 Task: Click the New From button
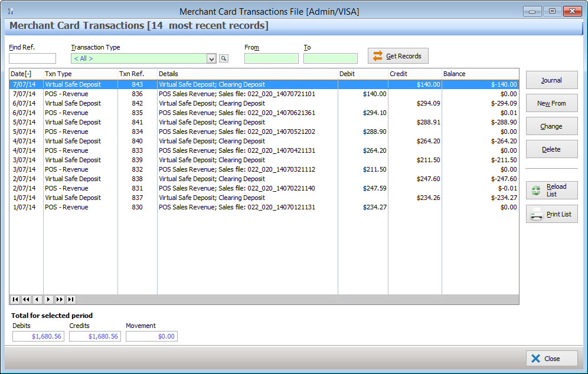coord(551,103)
